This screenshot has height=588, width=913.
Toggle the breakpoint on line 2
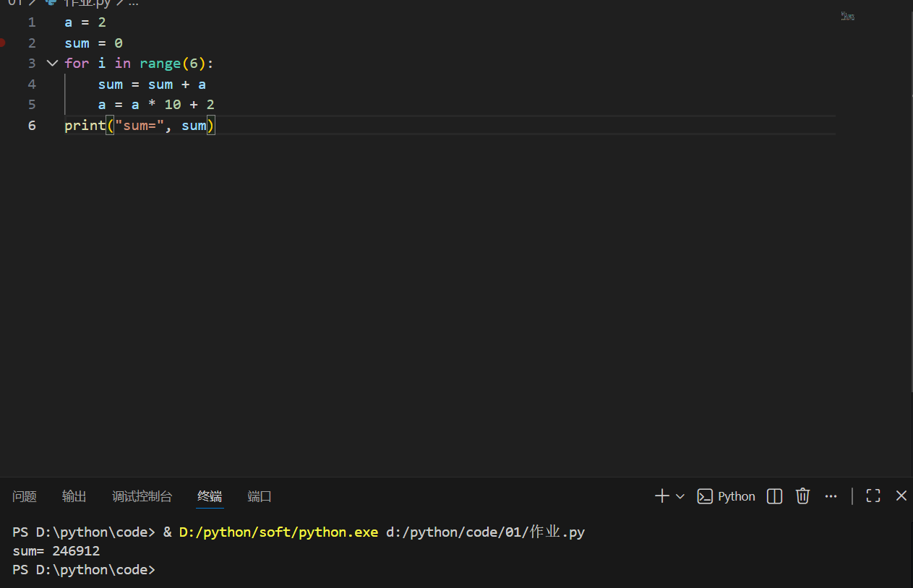click(x=2, y=43)
